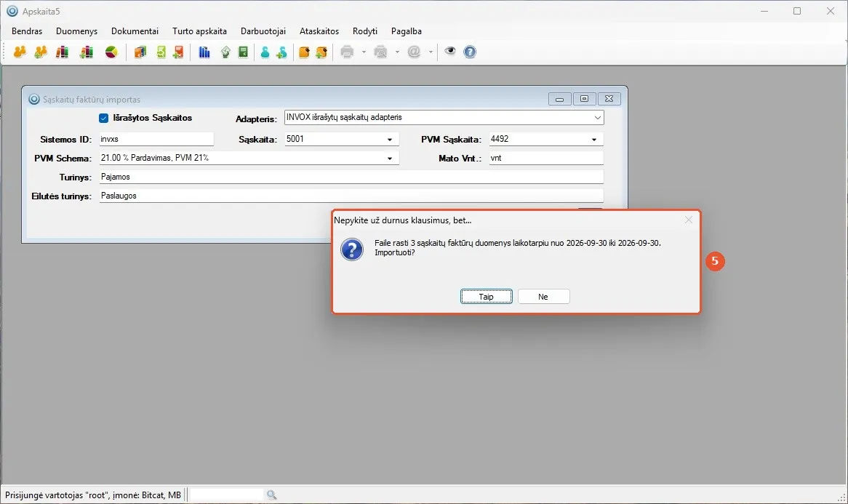Screen dimensions: 848x504
Task: Uncheck the Išrašytos Sąskaitos checkbox
Action: (104, 118)
